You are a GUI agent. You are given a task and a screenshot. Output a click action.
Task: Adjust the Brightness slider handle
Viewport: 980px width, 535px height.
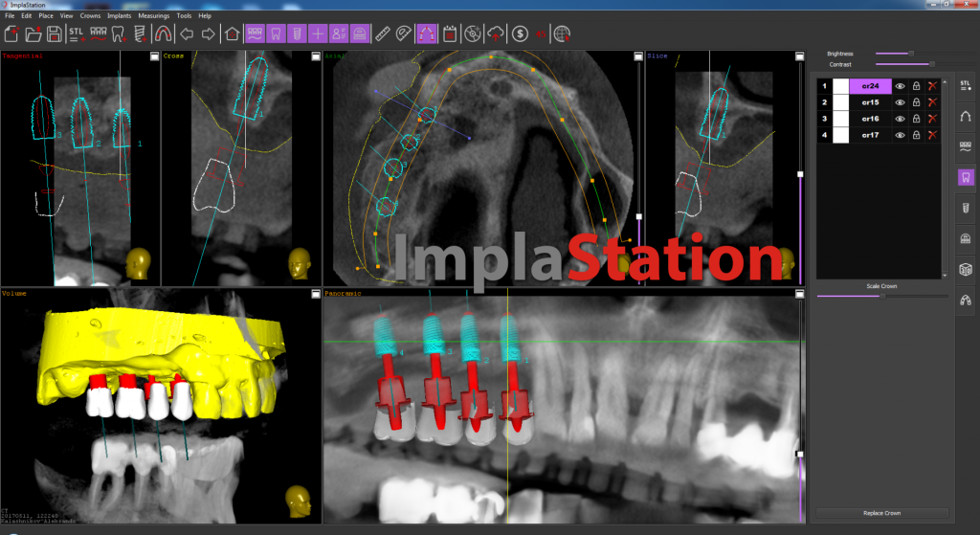click(x=911, y=54)
